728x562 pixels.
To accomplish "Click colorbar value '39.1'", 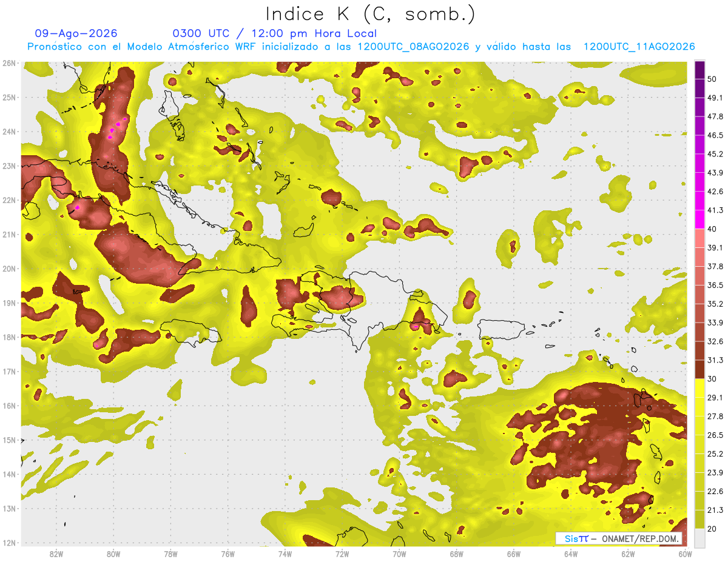I will pos(715,248).
